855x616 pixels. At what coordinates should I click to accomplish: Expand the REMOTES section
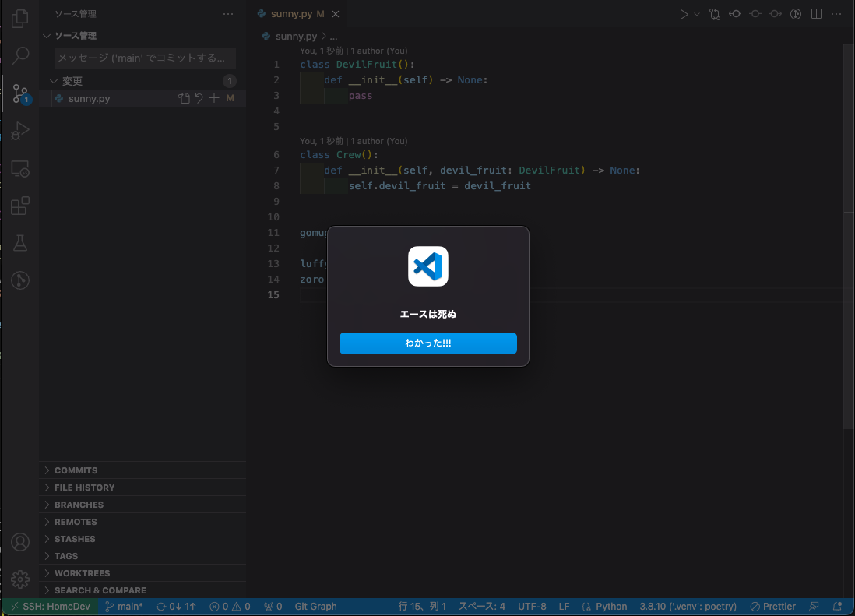point(142,522)
